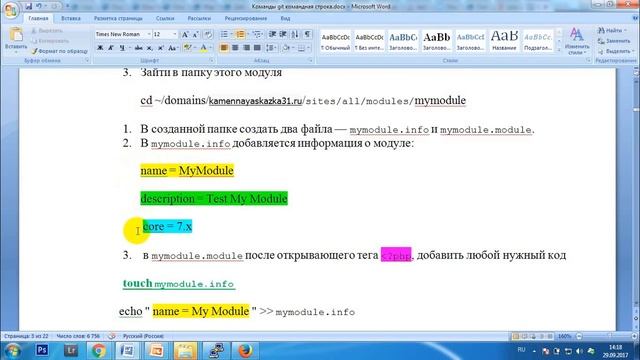Apply the Подзаголовок style
Image resolution: width=640 pixels, height=360 pixels.
538,41
